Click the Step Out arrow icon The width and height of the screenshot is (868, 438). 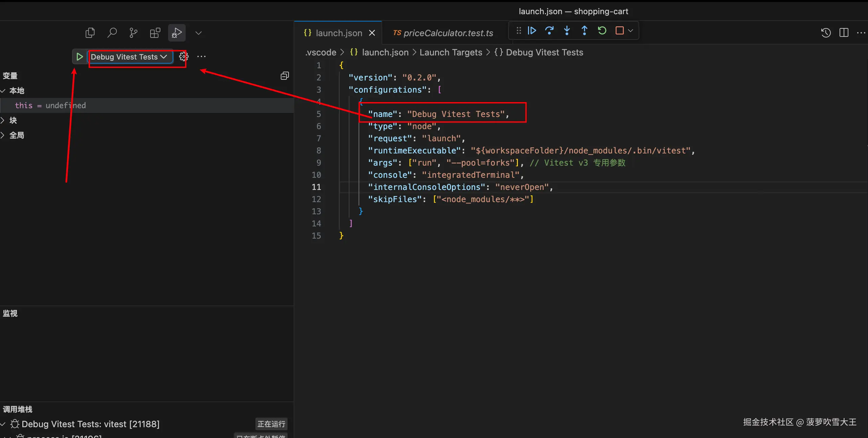click(584, 31)
